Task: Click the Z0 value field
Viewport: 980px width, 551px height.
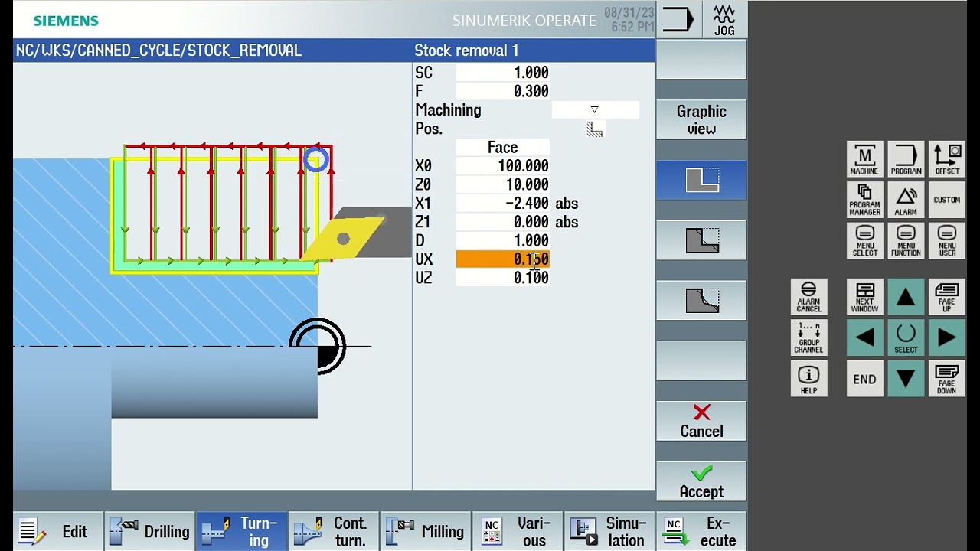Action: [503, 184]
